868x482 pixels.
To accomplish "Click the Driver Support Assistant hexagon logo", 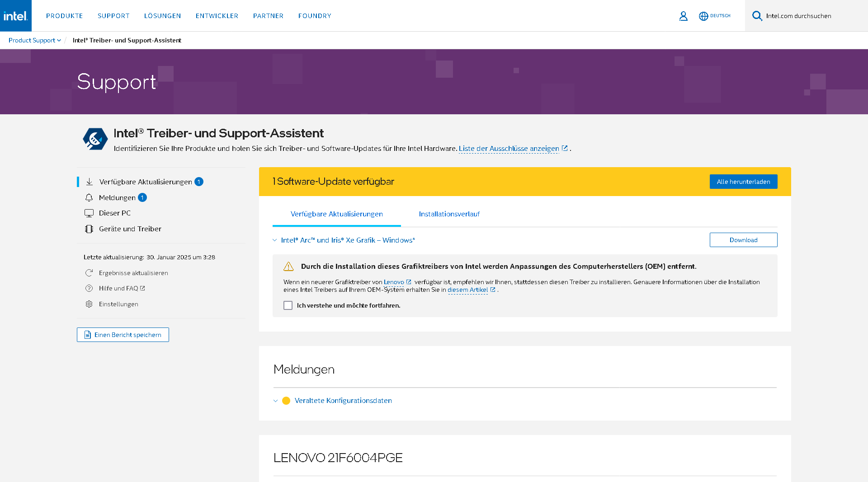I will point(95,139).
